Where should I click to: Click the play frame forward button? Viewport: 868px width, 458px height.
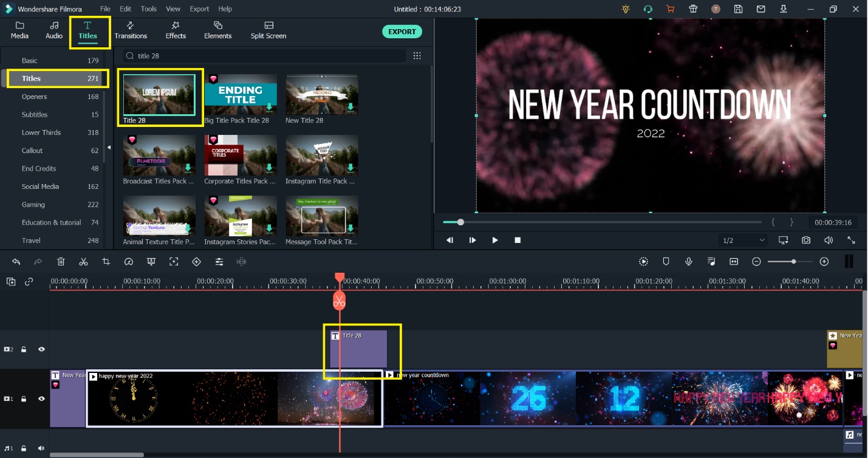[473, 241]
